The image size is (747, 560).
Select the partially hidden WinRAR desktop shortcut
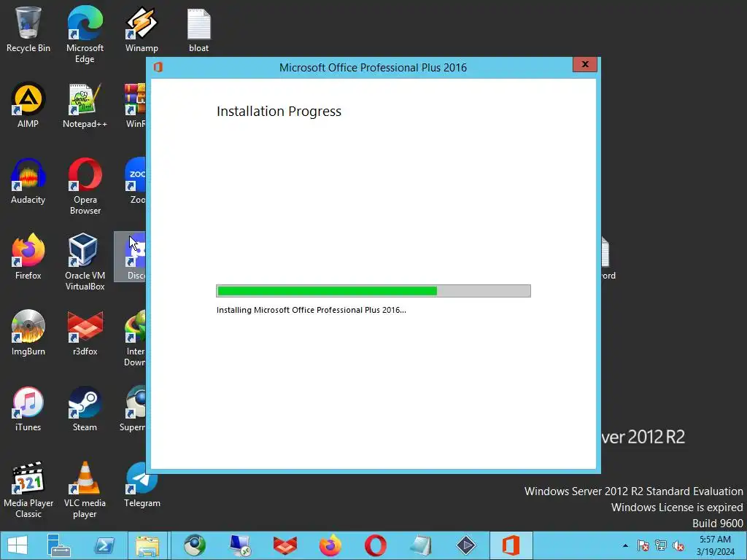pos(135,105)
